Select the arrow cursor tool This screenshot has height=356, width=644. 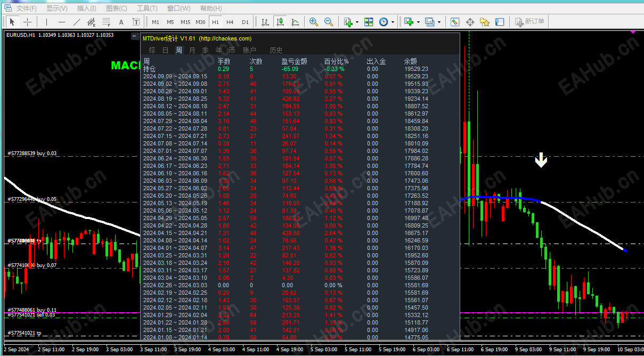click(x=12, y=22)
